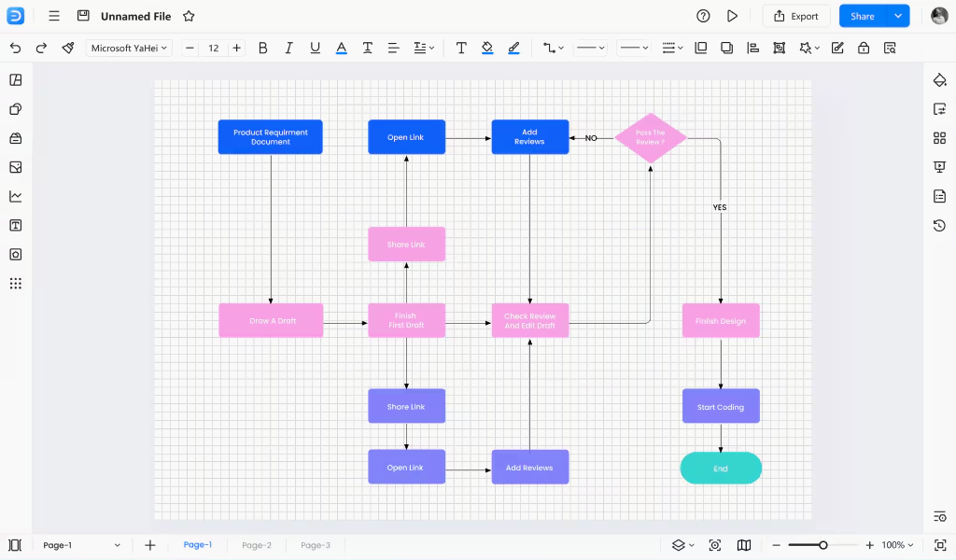
Task: Toggle bold formatting
Action: (262, 49)
